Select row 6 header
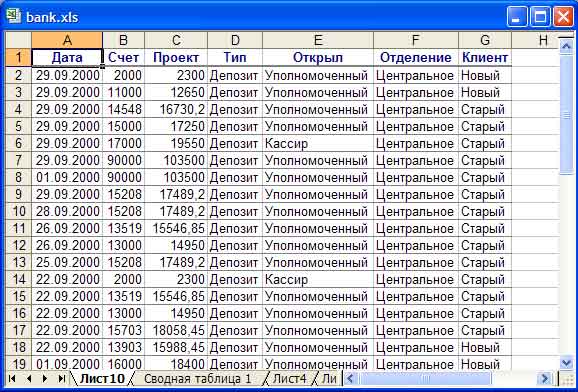 pos(18,143)
